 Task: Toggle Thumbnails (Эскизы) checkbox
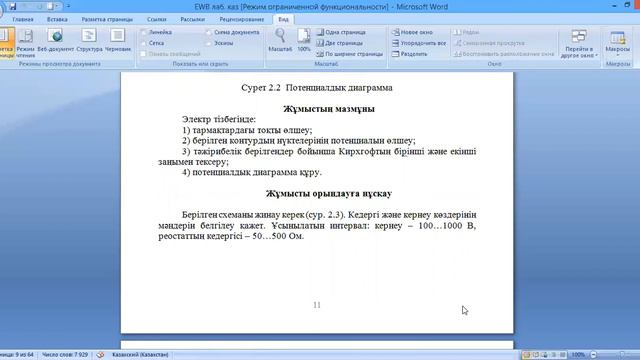209,43
